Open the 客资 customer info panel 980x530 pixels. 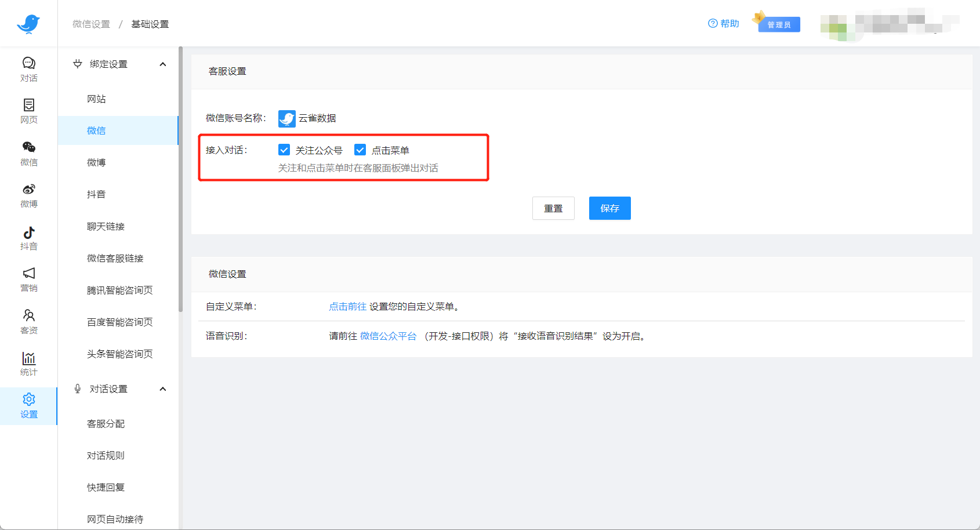tap(28, 322)
